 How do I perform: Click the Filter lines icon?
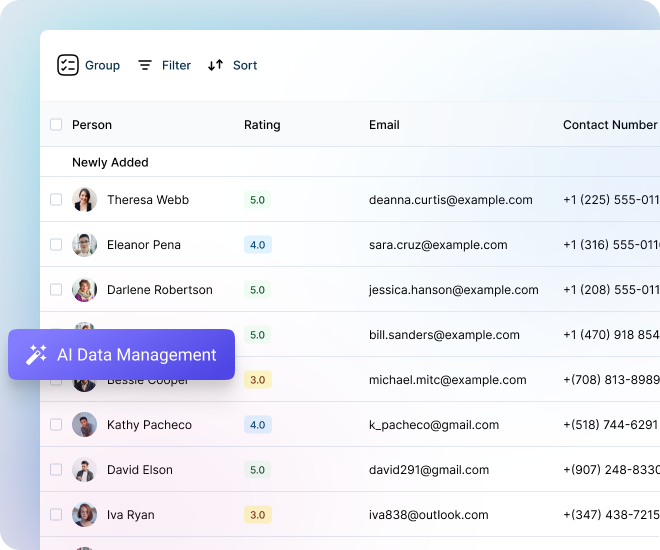pyautogui.click(x=145, y=65)
